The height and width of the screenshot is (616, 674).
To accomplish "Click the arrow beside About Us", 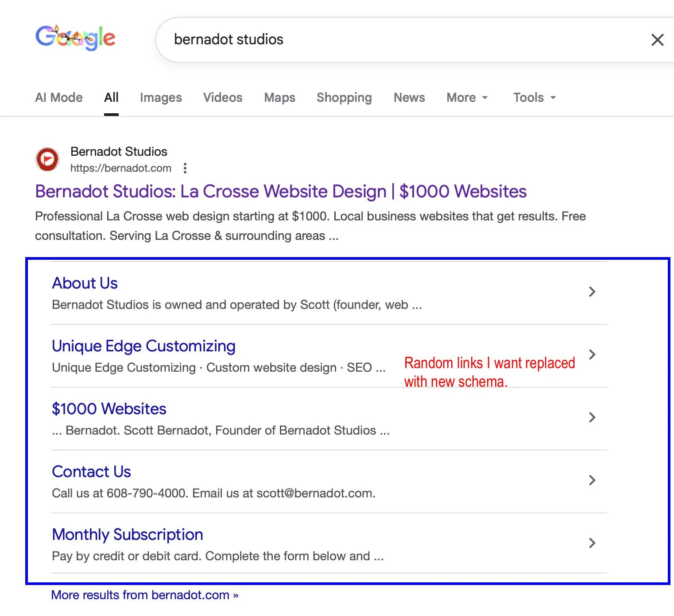I will pyautogui.click(x=592, y=292).
